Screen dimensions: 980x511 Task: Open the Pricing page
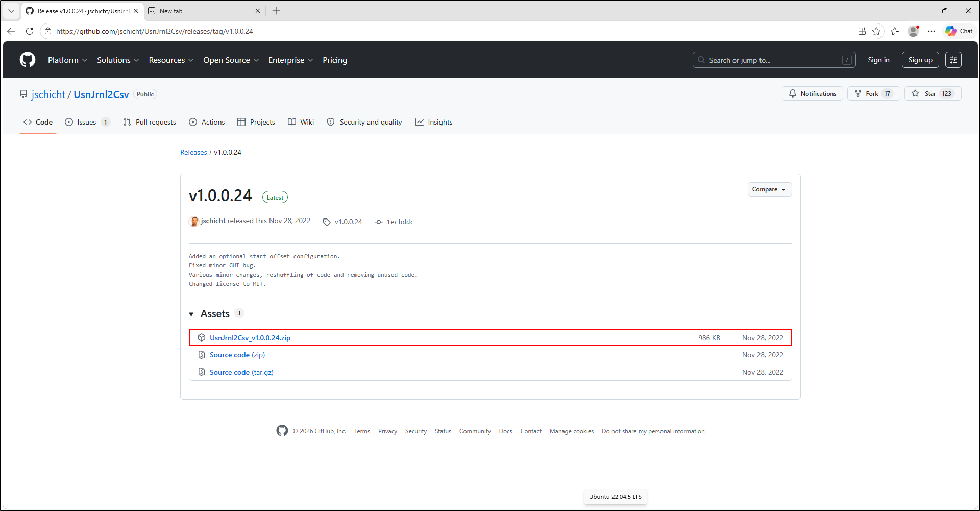point(335,60)
